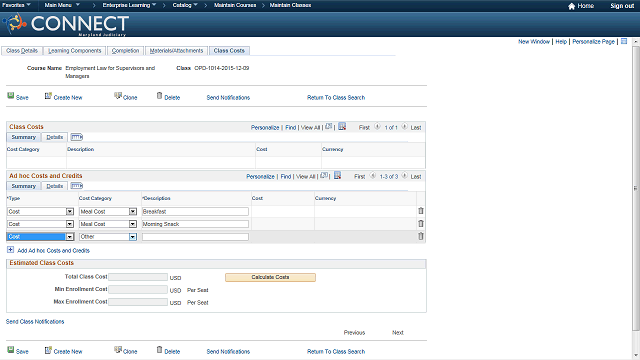Screen dimensions: 640x360
Task: Select Summary tab in Ad hoc Costs grid
Action: pos(24,186)
